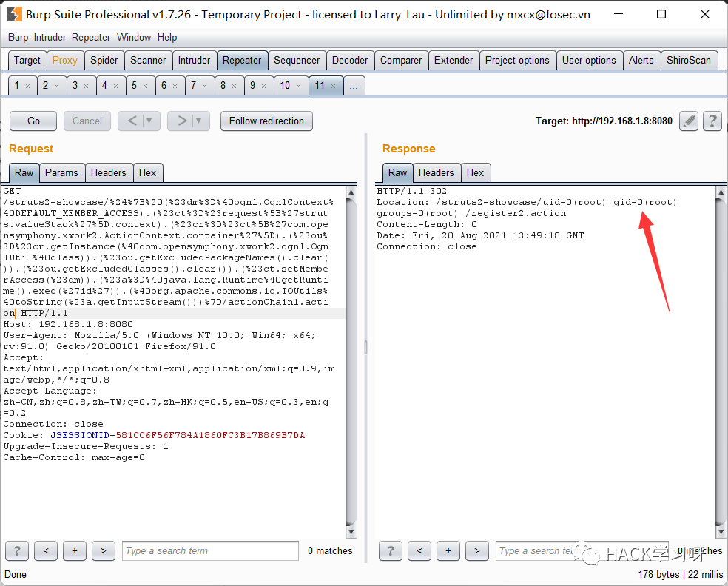Open the Intruder menu in menu bar
Viewport: 728px width, 586px height.
click(x=50, y=38)
